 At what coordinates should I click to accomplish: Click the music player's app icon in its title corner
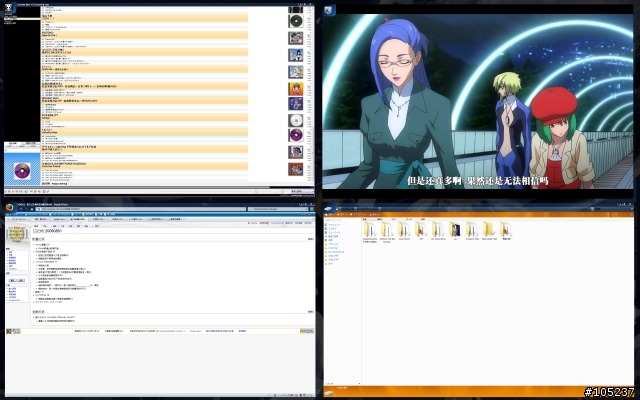pyautogui.click(x=10, y=9)
